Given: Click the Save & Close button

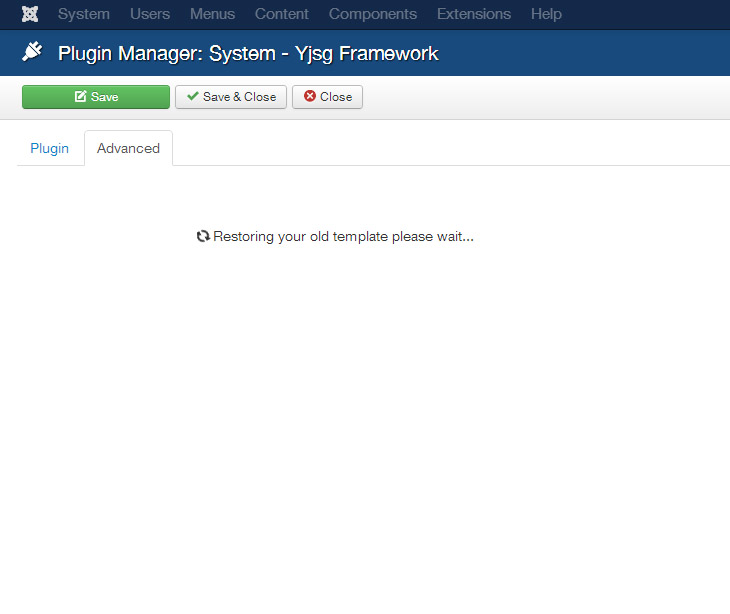Looking at the screenshot, I should pyautogui.click(x=231, y=97).
